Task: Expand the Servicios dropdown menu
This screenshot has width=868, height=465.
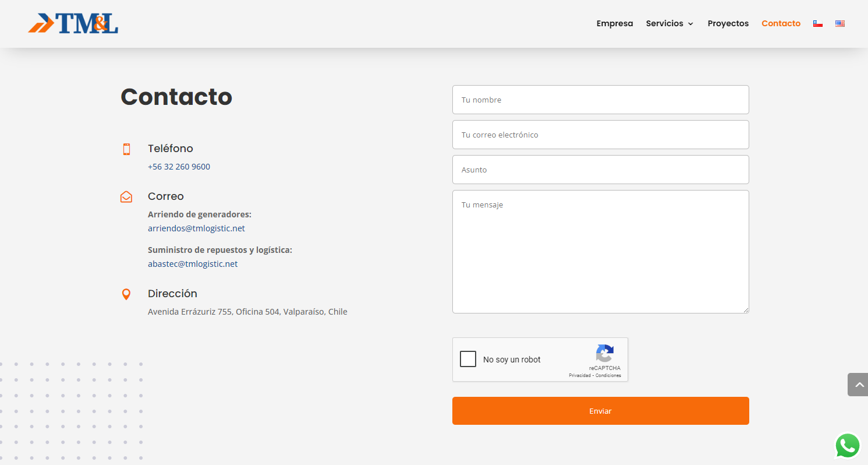Action: coord(669,24)
